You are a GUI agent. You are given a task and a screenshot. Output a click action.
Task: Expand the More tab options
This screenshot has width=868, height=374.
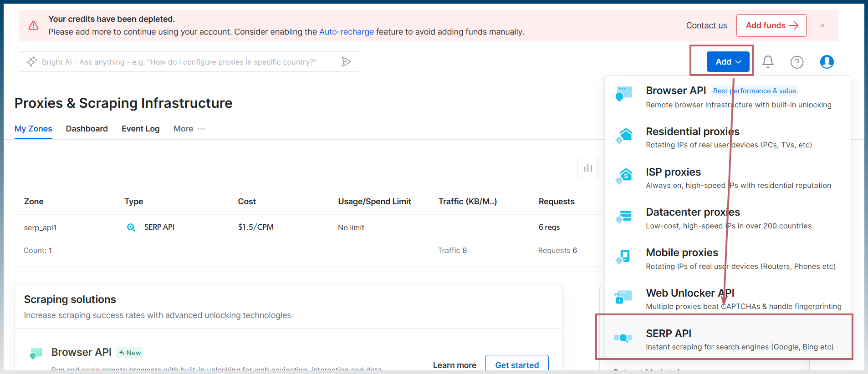tap(189, 129)
